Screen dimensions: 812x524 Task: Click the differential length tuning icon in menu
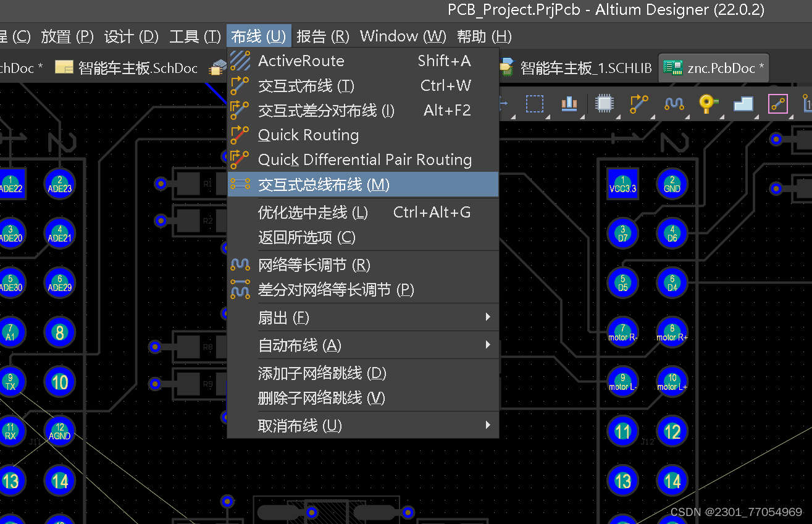[240, 289]
